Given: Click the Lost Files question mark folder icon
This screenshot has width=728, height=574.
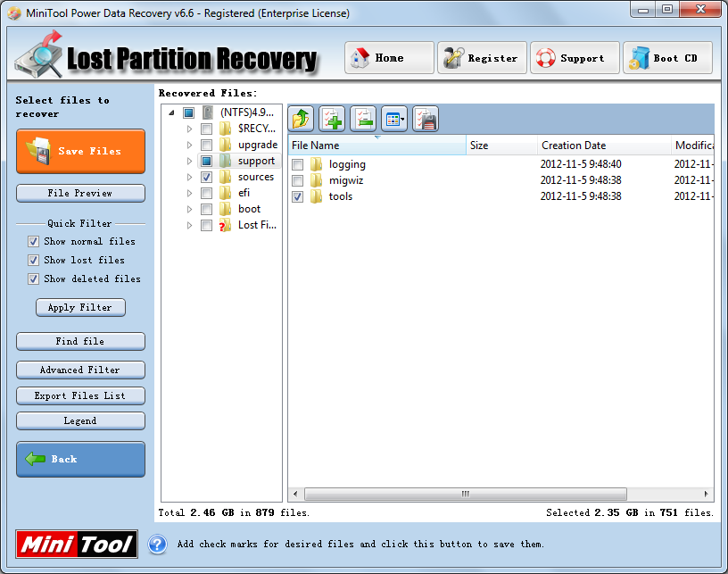Looking at the screenshot, I should 225,225.
